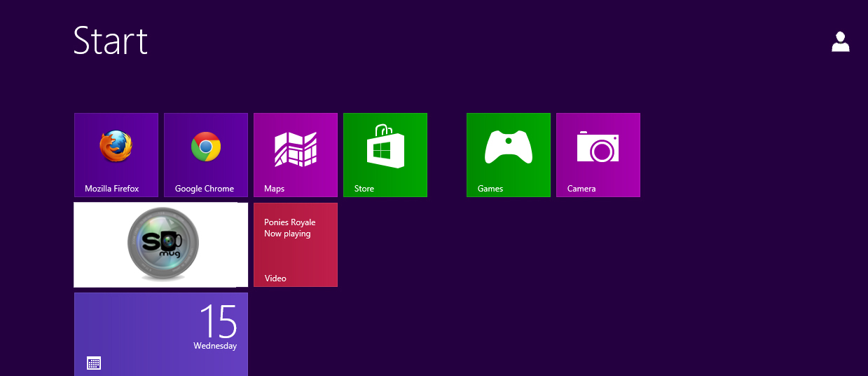Click the user account icon

click(x=840, y=42)
